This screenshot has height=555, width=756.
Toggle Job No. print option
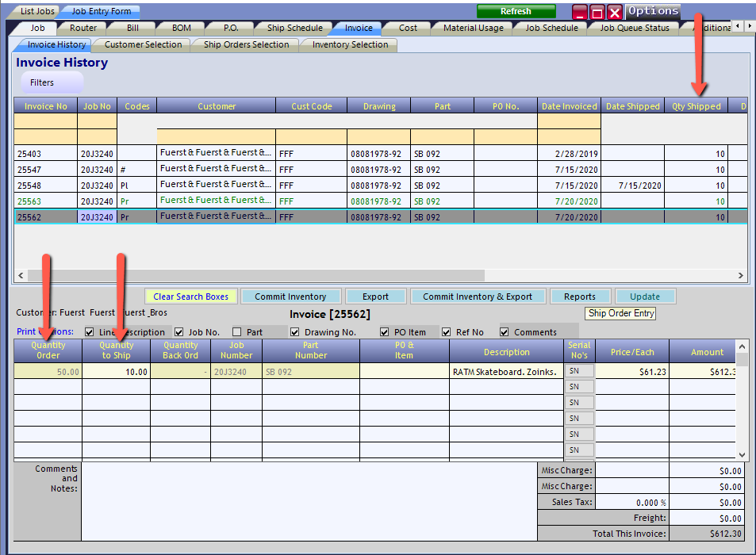pos(178,332)
